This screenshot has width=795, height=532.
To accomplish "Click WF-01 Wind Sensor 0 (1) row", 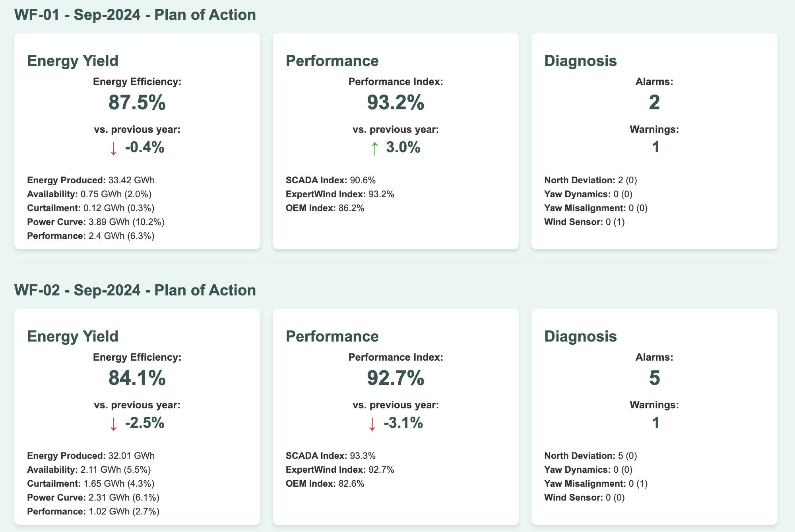I will tap(584, 222).
